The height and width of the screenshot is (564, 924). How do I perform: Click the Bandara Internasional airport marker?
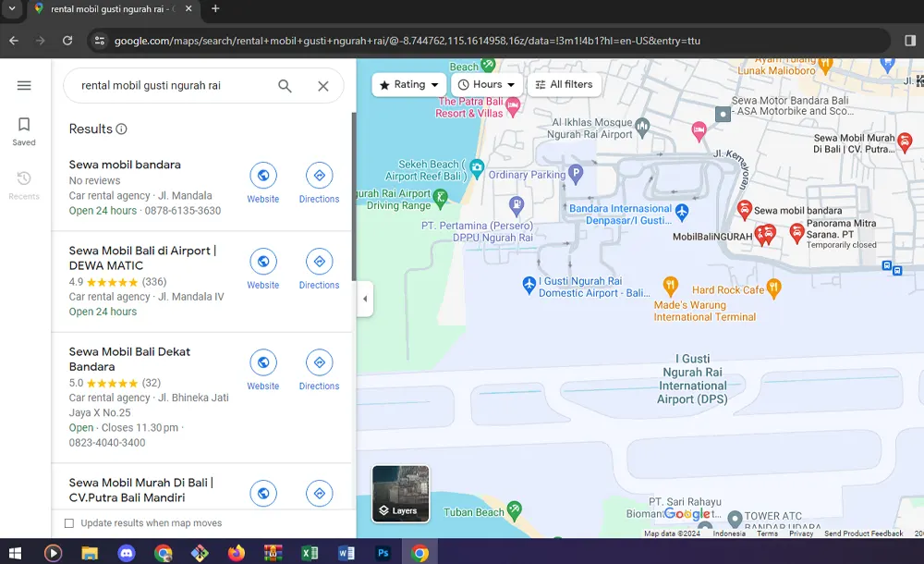(x=682, y=211)
